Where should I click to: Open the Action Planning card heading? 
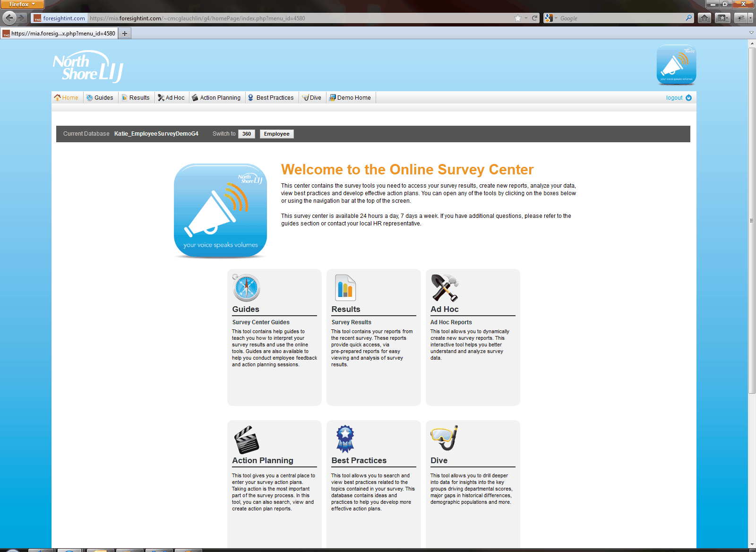point(263,460)
